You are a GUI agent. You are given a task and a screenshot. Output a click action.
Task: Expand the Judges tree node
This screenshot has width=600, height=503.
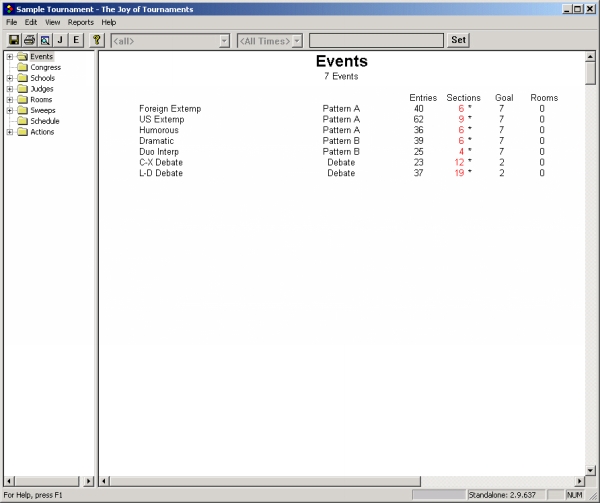[9, 89]
